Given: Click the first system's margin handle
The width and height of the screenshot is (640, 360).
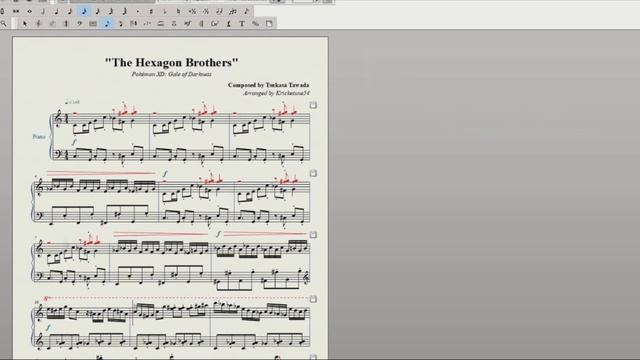Looking at the screenshot, I should 313,105.
